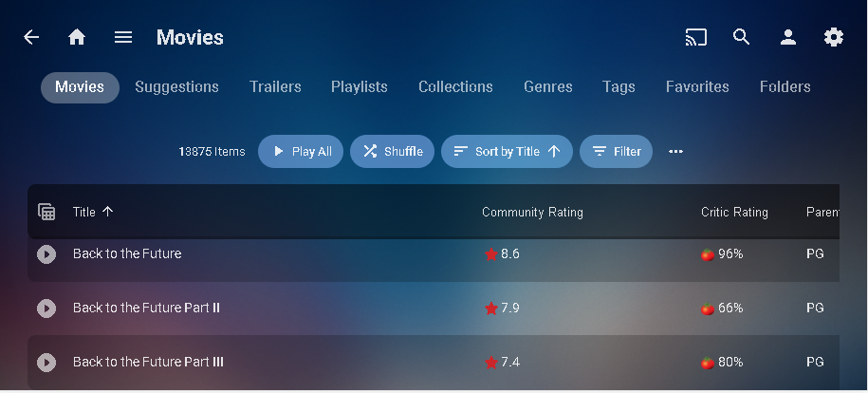Viewport: 868px width, 393px height.
Task: Open the Back to the Future Part II title
Action: (x=146, y=308)
